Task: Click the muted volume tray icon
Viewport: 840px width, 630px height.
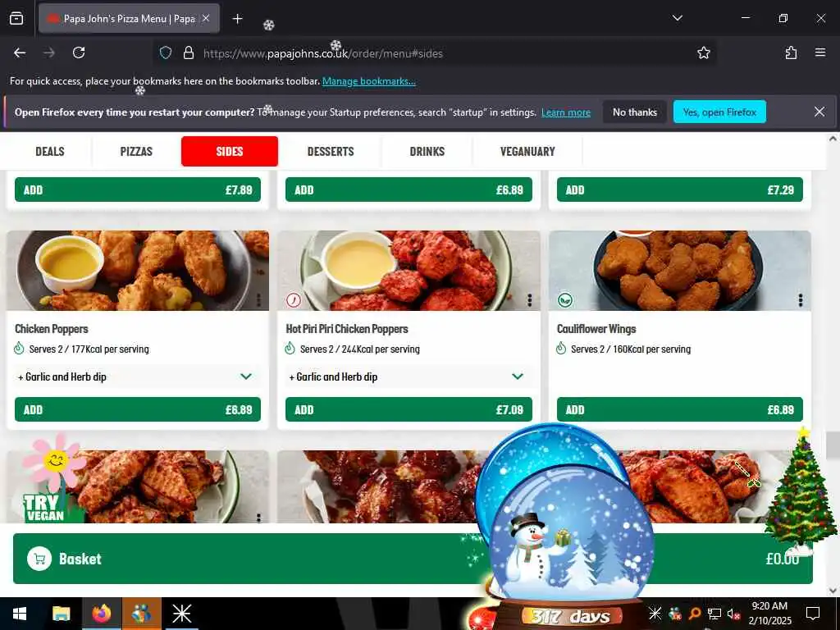Action: coord(733,614)
